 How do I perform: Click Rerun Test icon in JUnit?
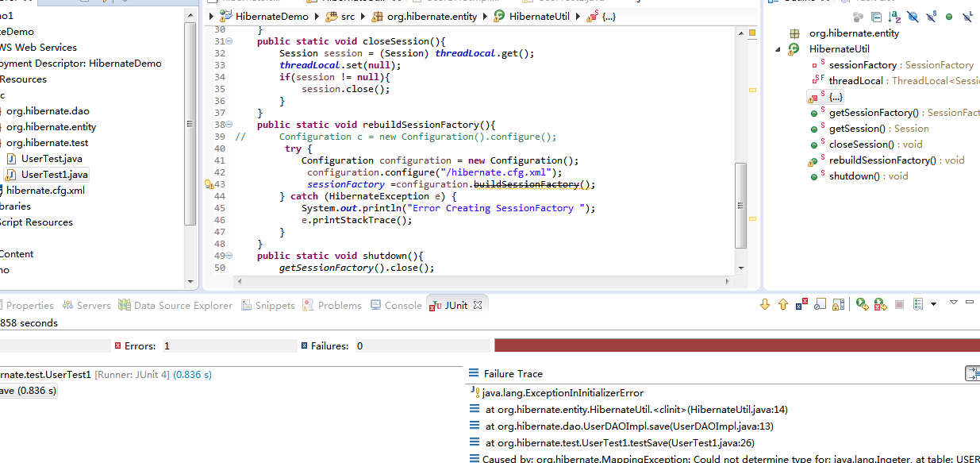coord(862,304)
